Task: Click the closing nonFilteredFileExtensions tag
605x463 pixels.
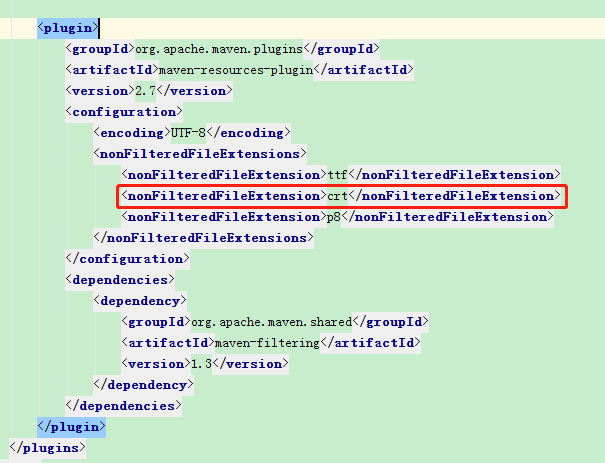Action: [x=203, y=238]
